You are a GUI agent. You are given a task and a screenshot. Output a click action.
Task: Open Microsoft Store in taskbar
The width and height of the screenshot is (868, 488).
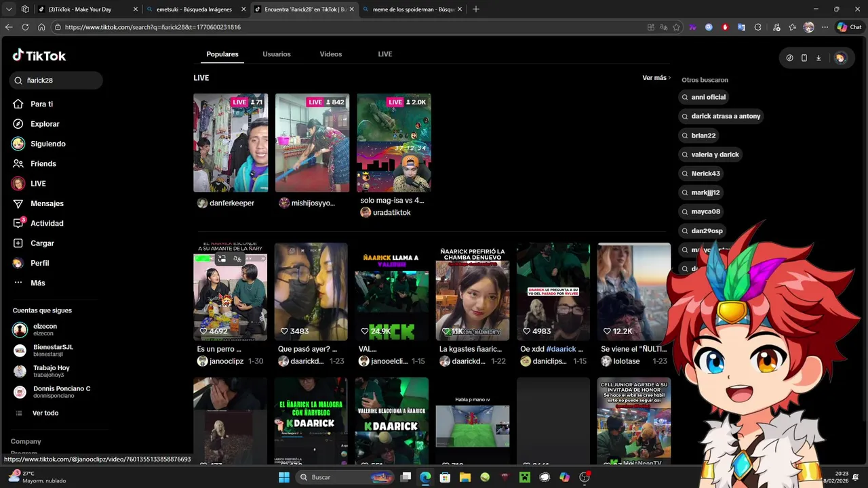tap(445, 477)
